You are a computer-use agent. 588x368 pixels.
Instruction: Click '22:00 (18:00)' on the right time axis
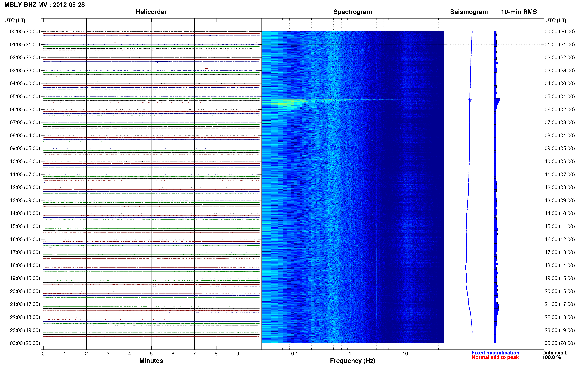pyautogui.click(x=560, y=317)
